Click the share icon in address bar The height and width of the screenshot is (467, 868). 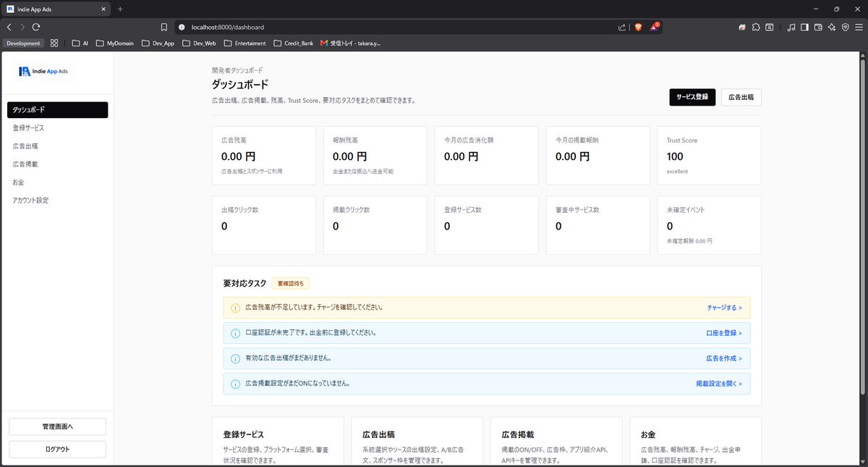click(622, 27)
